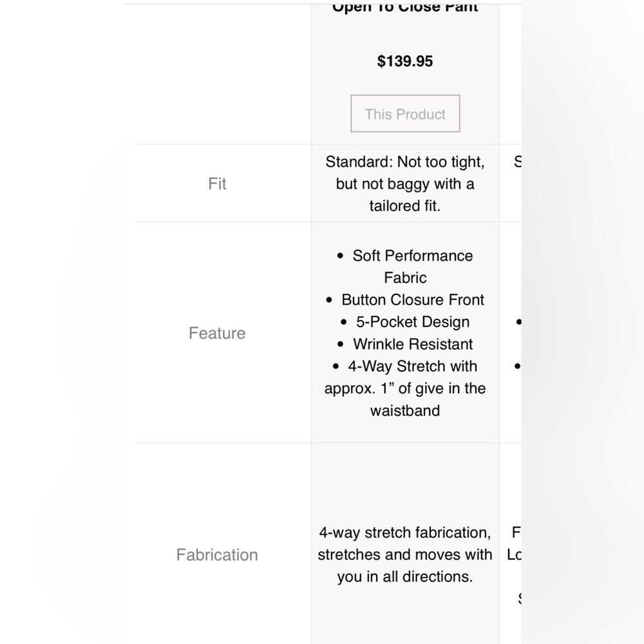Screen dimensions: 644x644
Task: Click the "Standard: Not too tight" fit description
Action: click(x=405, y=162)
